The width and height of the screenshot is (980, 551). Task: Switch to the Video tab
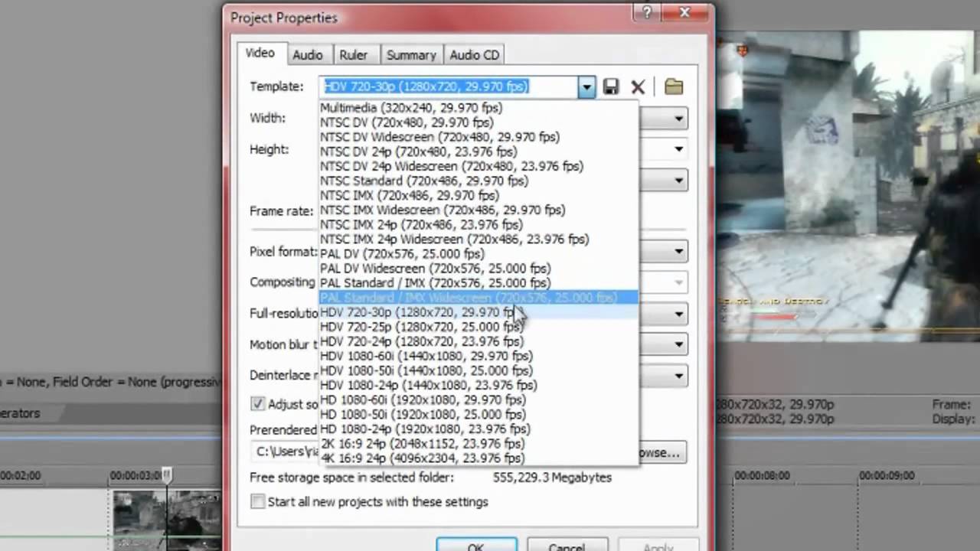pyautogui.click(x=260, y=53)
